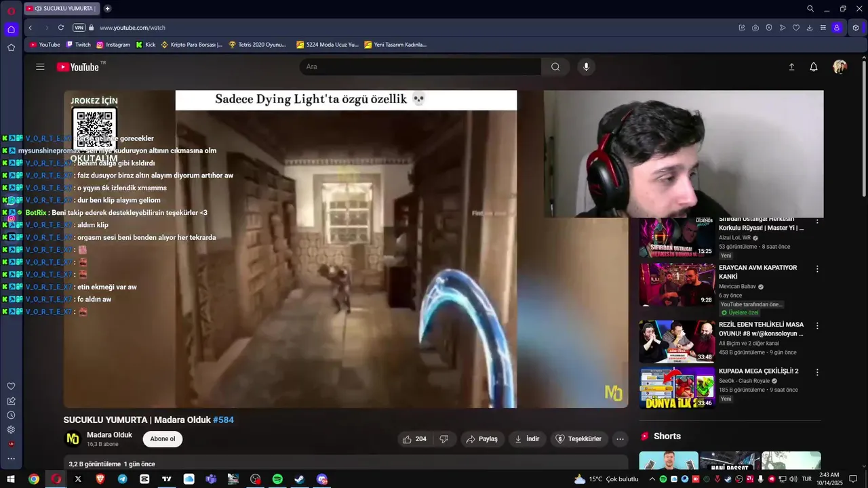Image resolution: width=868 pixels, height=488 pixels.
Task: Open the #584 hashtag link in title
Action: (223, 420)
